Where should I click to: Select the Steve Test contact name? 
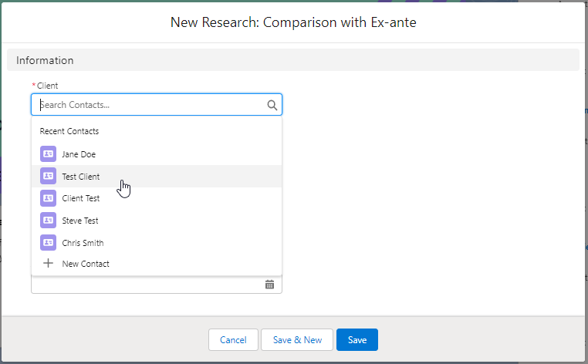[x=80, y=221]
